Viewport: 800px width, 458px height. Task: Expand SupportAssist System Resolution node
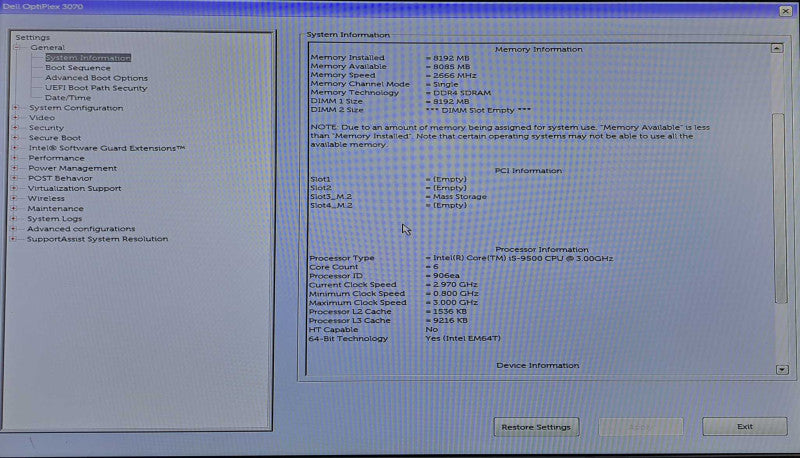coord(13,239)
